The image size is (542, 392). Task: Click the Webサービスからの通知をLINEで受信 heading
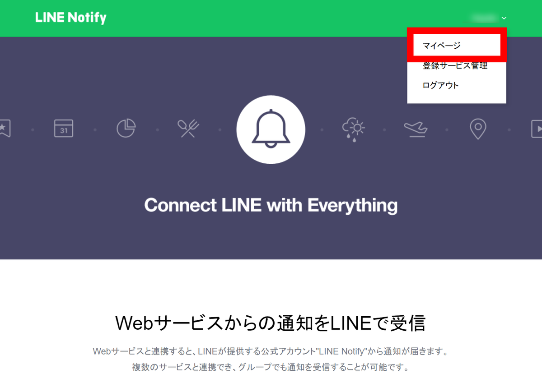click(271, 323)
